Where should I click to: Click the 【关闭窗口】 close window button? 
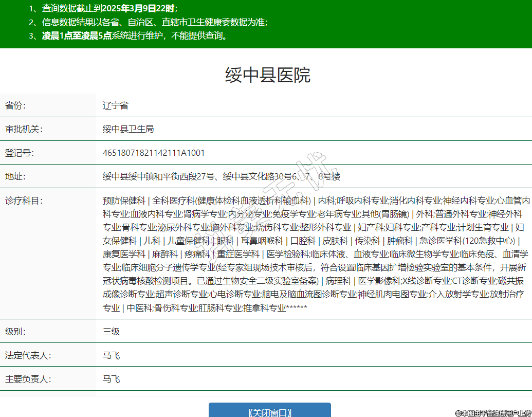click(269, 411)
